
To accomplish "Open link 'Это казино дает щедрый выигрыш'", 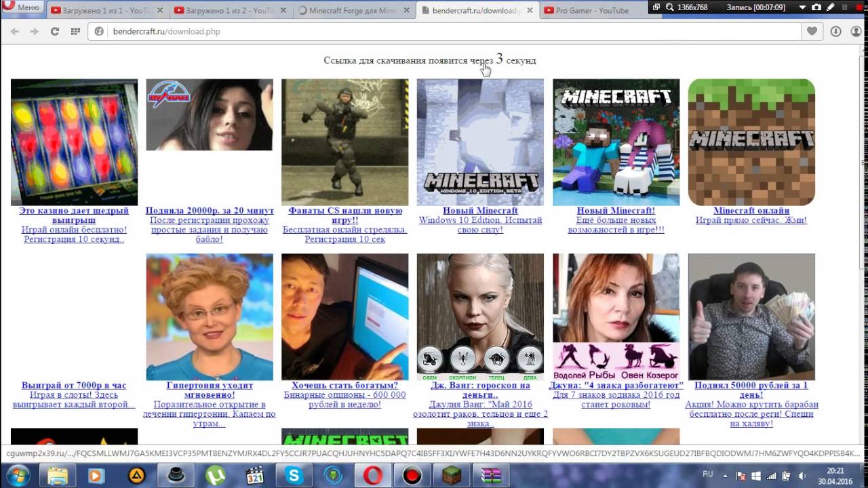I will (x=74, y=216).
